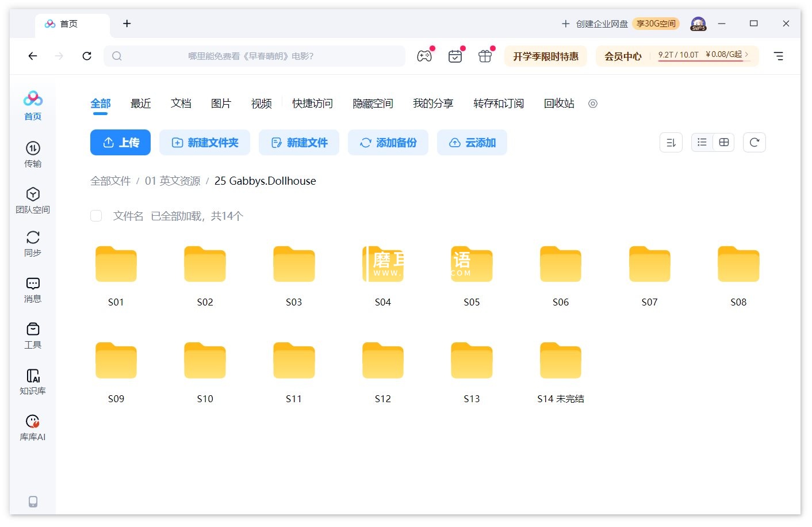Screen dimensions: 812x527
Task: Open the 回收站 recycle bin tab
Action: 559,104
